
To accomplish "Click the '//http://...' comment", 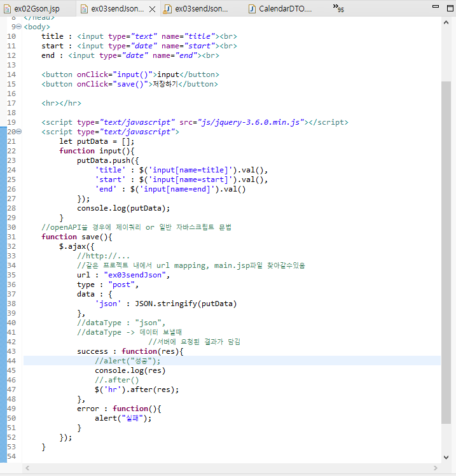I will [104, 256].
